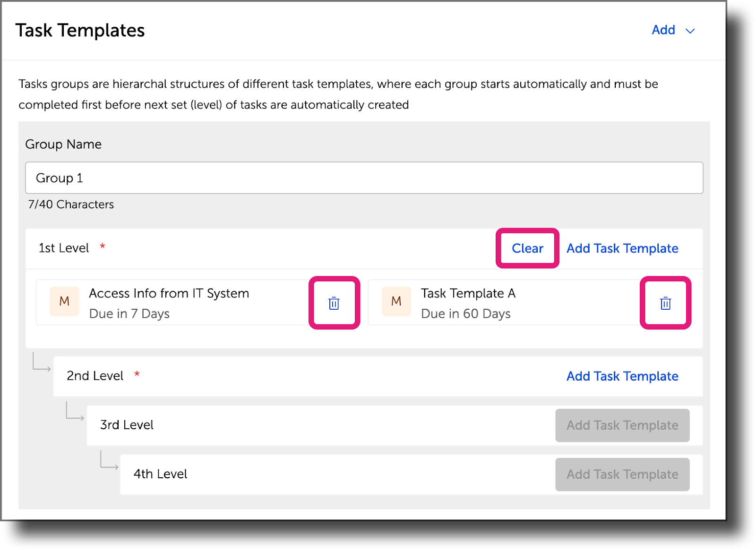The image size is (756, 550).
Task: Click trash icon for Task Template A
Action: pos(665,303)
